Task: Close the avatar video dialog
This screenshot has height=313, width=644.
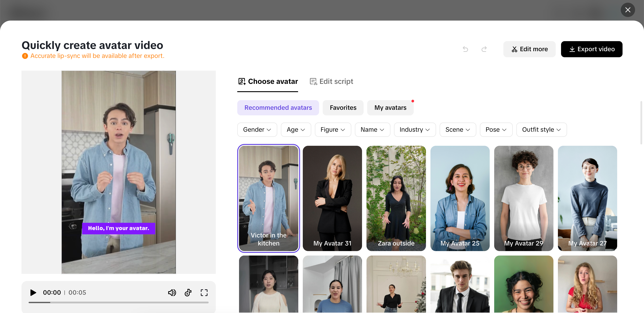Action: pos(627,10)
